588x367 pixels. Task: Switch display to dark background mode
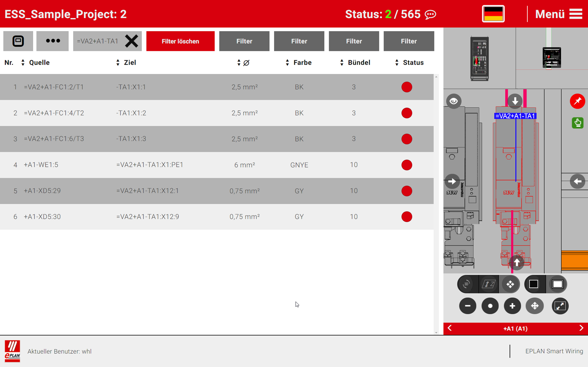pyautogui.click(x=534, y=284)
